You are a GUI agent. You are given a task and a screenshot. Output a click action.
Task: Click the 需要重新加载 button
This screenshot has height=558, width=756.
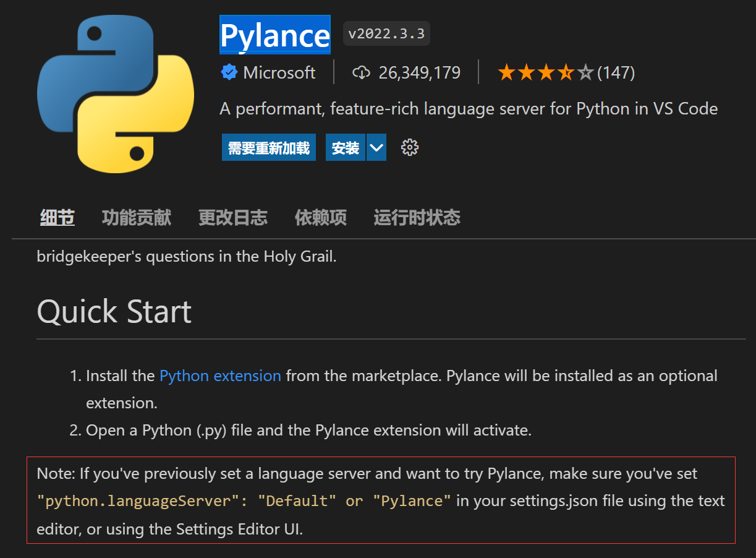269,147
